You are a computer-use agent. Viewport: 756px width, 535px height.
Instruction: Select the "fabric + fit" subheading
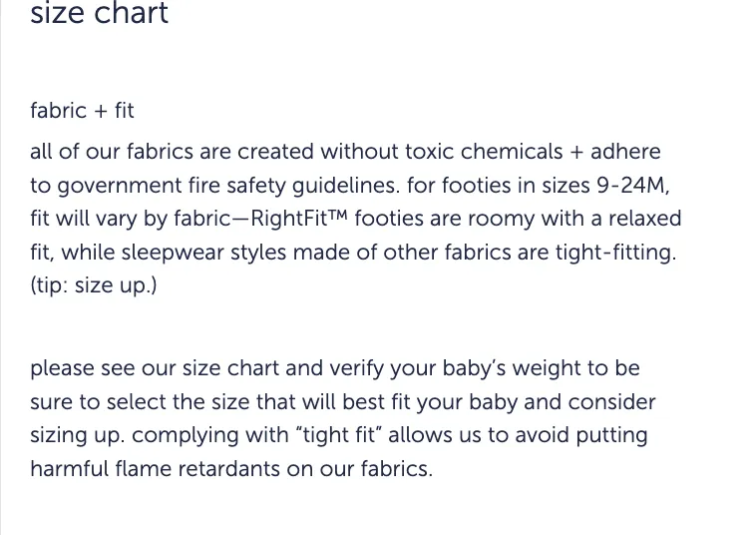click(82, 111)
